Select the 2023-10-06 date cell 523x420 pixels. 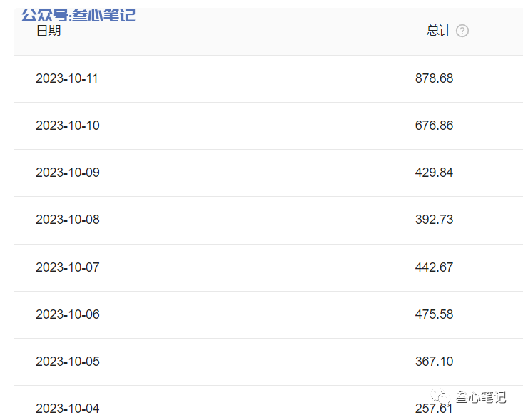pyautogui.click(x=68, y=314)
